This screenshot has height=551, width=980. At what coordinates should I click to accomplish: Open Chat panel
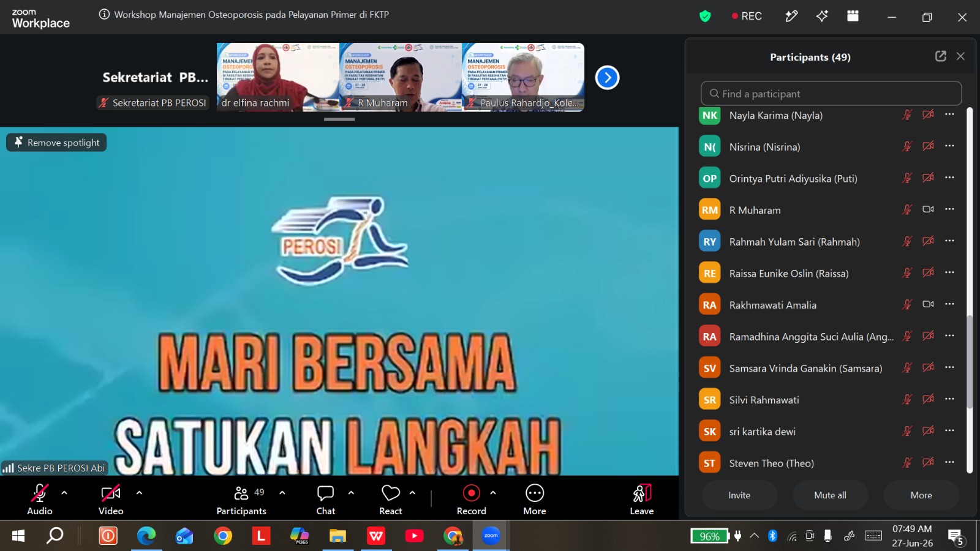pos(326,499)
